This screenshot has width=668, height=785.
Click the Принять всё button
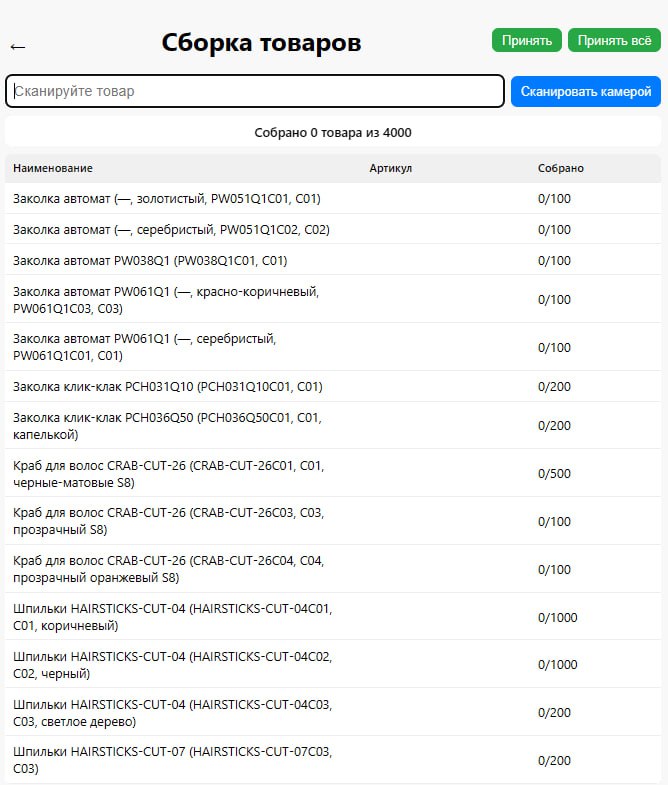(x=614, y=40)
